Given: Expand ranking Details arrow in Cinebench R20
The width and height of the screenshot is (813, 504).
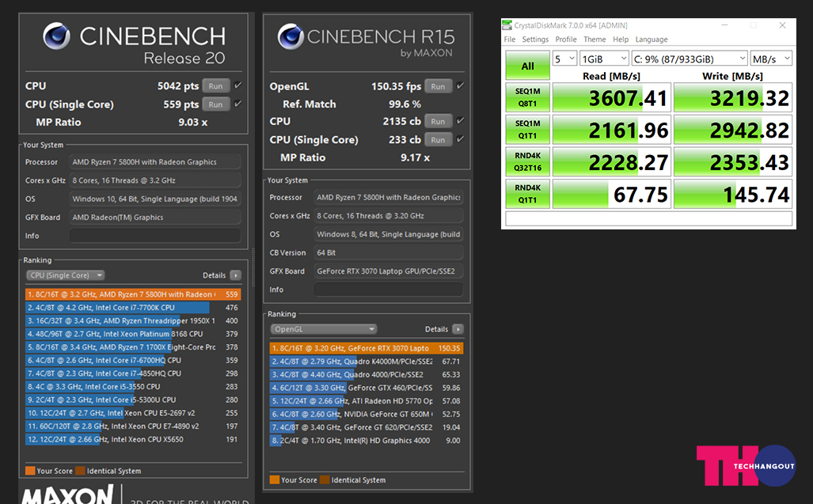Looking at the screenshot, I should pyautogui.click(x=236, y=275).
